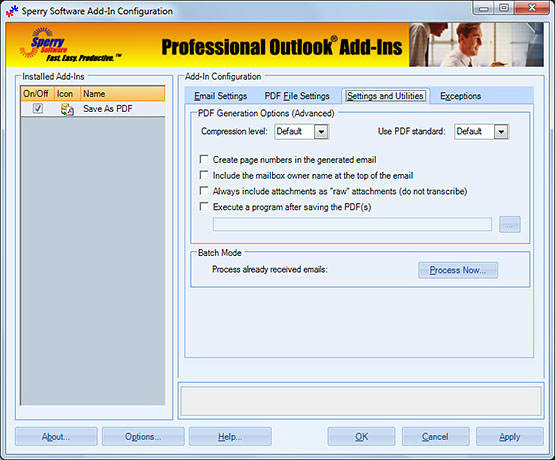Viewport: 555px width, 460px height.
Task: Apply settings with the Apply button
Action: click(x=510, y=437)
